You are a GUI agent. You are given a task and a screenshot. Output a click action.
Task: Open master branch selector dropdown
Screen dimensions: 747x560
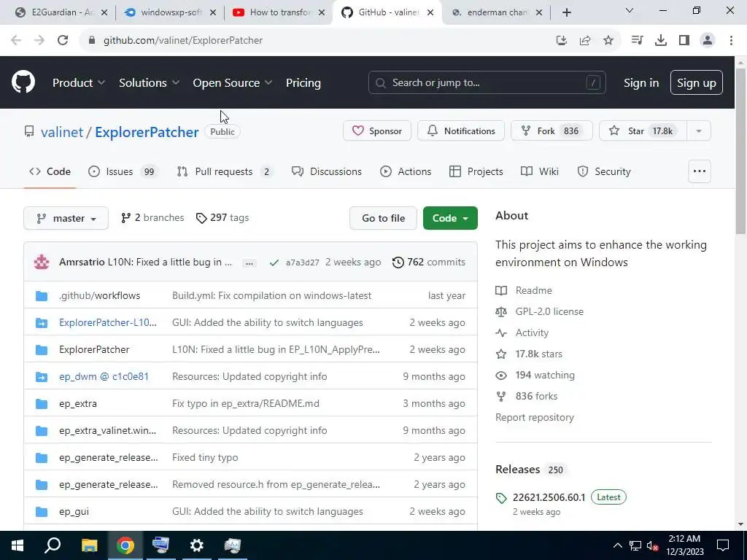(66, 218)
